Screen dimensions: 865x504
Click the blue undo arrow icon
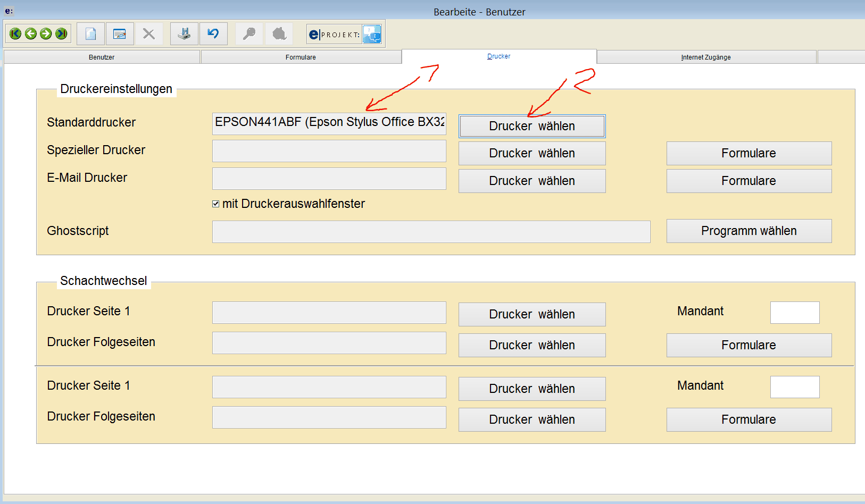click(213, 34)
